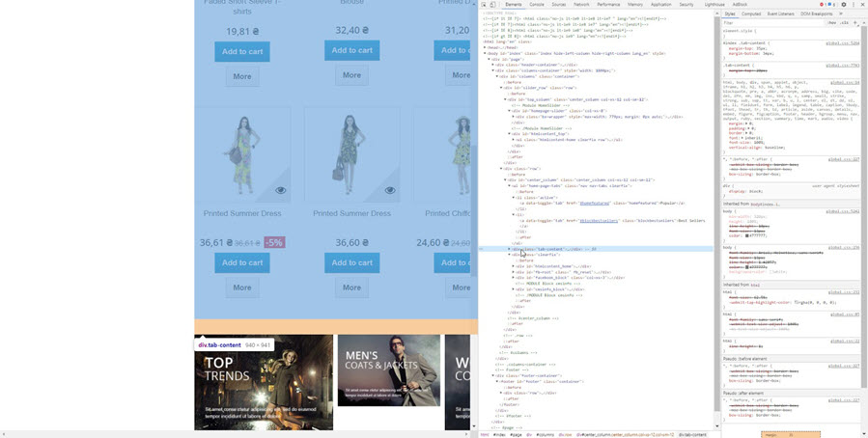Open the Application tab
The height and width of the screenshot is (438, 868).
click(661, 5)
